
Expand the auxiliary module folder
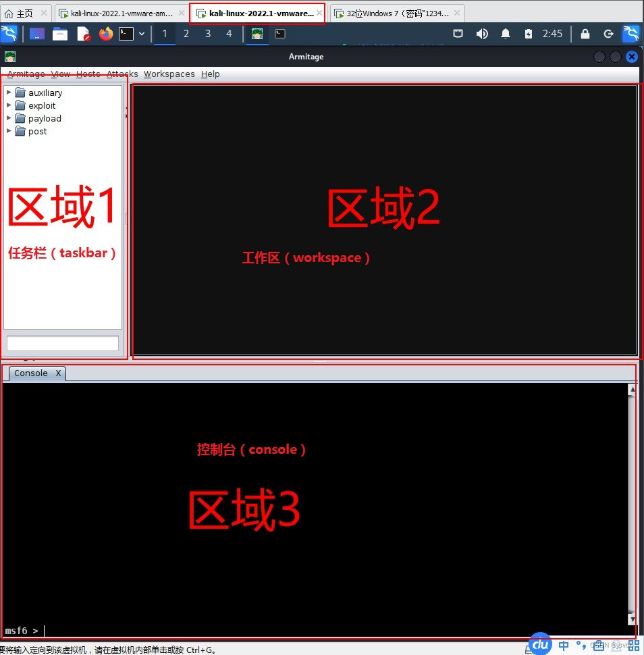pyautogui.click(x=9, y=93)
